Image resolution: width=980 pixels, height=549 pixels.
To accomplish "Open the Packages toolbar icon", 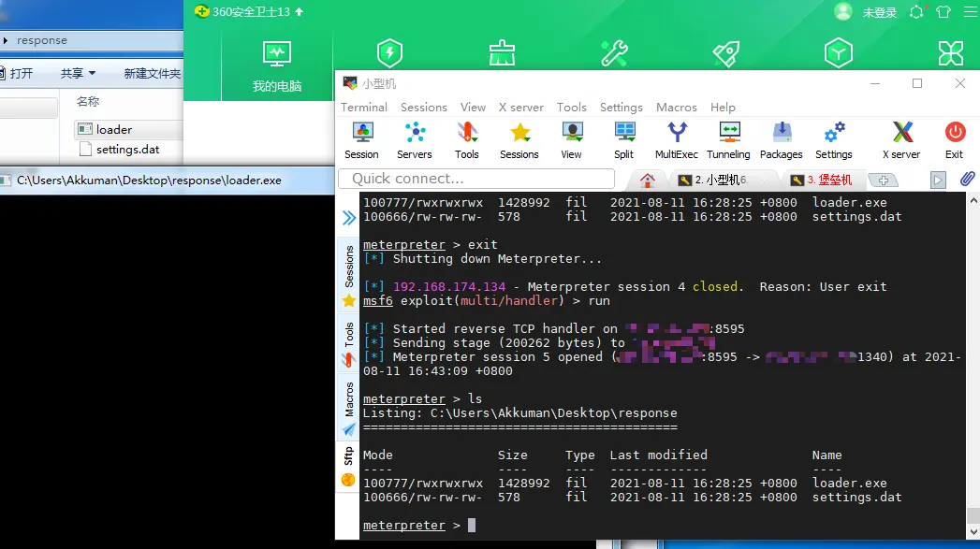I will pyautogui.click(x=782, y=140).
